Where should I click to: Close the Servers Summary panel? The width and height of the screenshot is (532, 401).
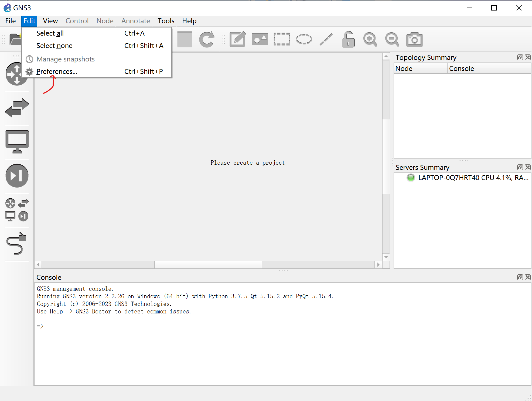[x=528, y=167]
